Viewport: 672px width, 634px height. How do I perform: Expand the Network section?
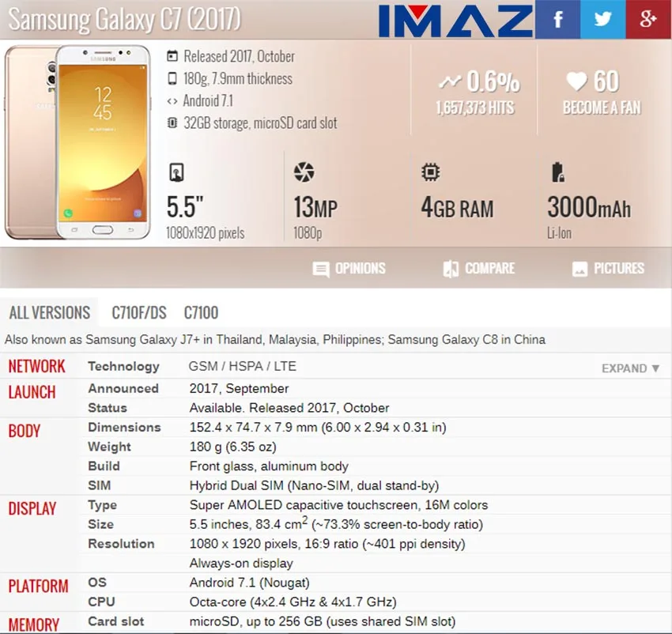point(630,368)
